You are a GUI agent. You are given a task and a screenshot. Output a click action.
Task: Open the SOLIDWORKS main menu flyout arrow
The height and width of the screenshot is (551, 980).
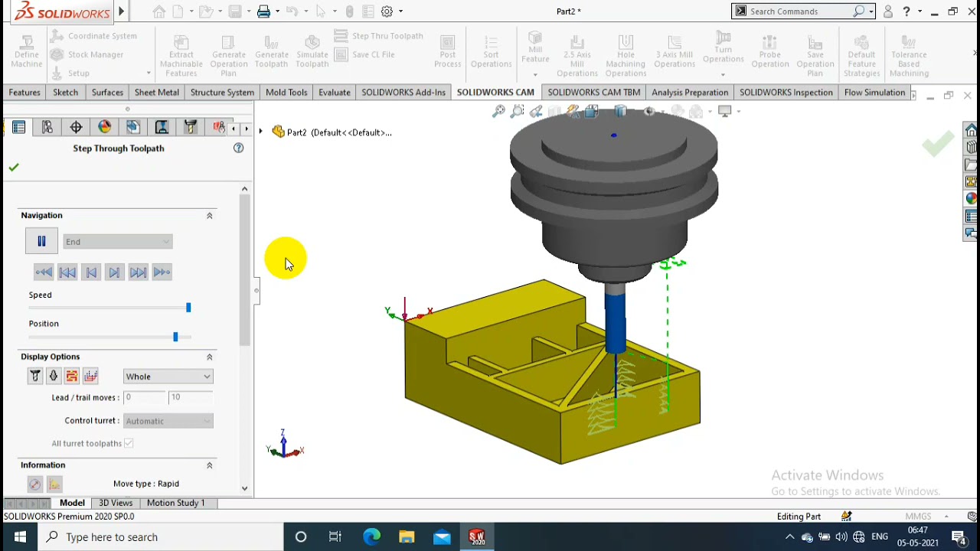[121, 11]
